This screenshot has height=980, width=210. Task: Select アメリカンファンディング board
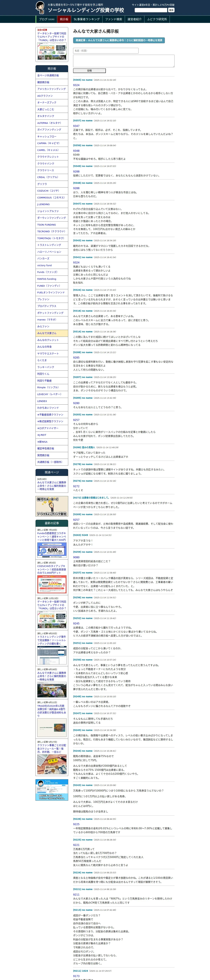tap(52, 89)
